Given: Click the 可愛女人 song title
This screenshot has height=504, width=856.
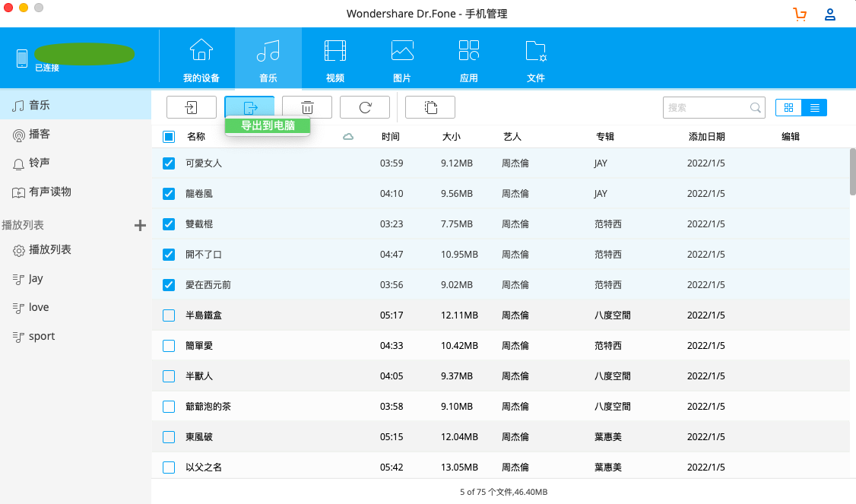Looking at the screenshot, I should (204, 163).
